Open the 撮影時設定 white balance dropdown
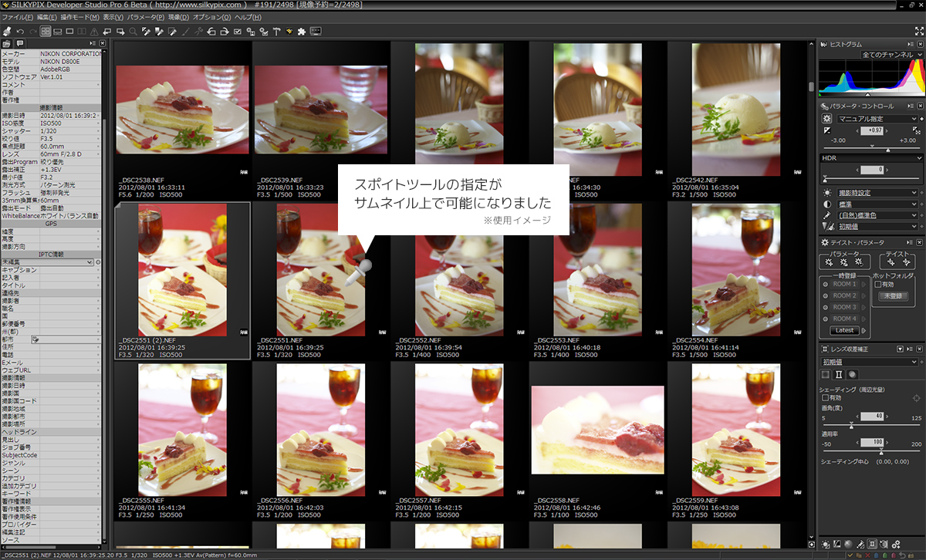926x560 pixels. pyautogui.click(x=877, y=193)
